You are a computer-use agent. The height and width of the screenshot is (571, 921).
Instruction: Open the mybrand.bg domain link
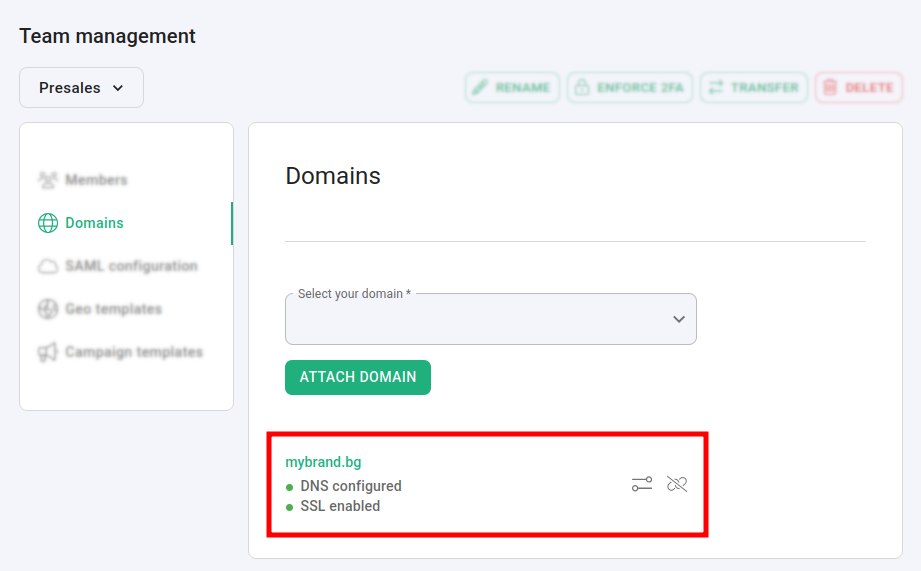[x=323, y=462]
